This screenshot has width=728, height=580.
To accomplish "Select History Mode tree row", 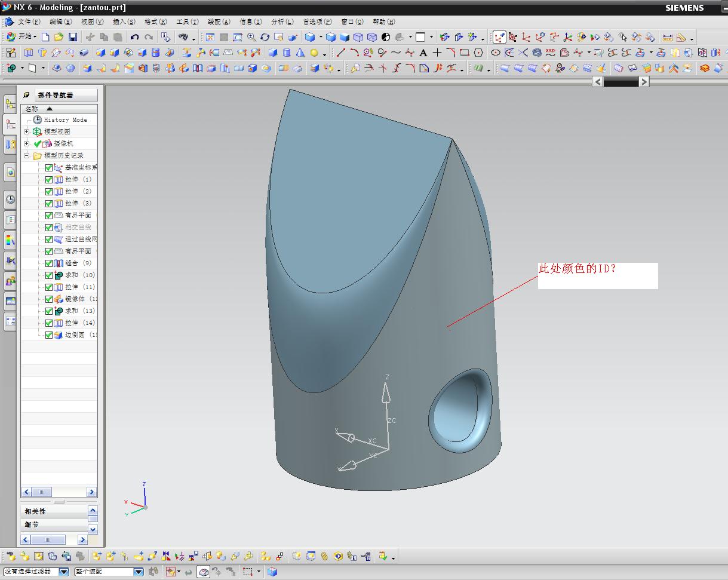I will (x=60, y=119).
